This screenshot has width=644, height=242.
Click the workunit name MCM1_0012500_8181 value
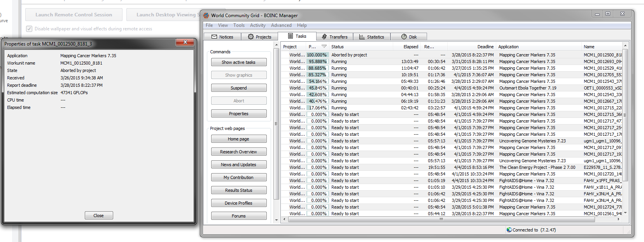81,63
